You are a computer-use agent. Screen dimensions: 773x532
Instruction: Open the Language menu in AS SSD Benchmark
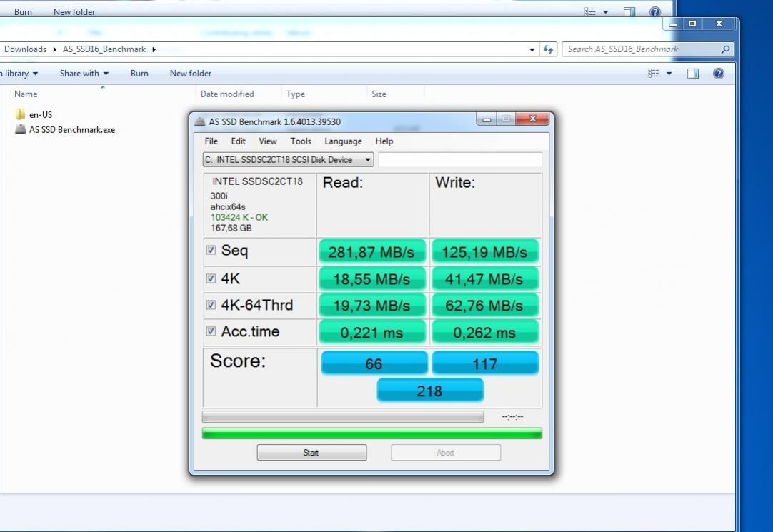pyautogui.click(x=343, y=141)
